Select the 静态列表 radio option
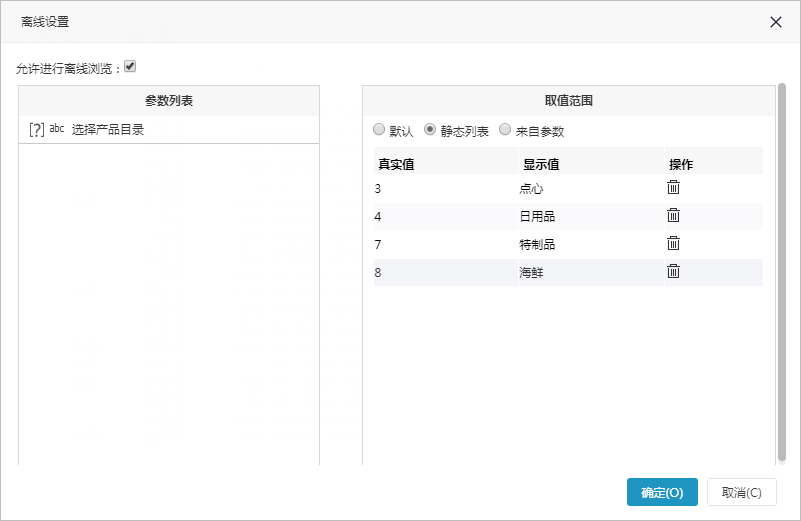Screen dimensions: 801x521 tap(430, 129)
